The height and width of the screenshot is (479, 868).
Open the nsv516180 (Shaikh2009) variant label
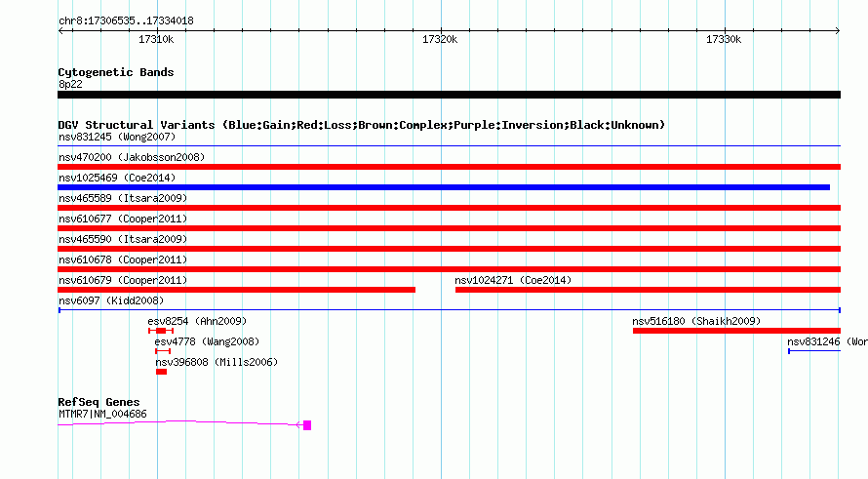point(696,321)
